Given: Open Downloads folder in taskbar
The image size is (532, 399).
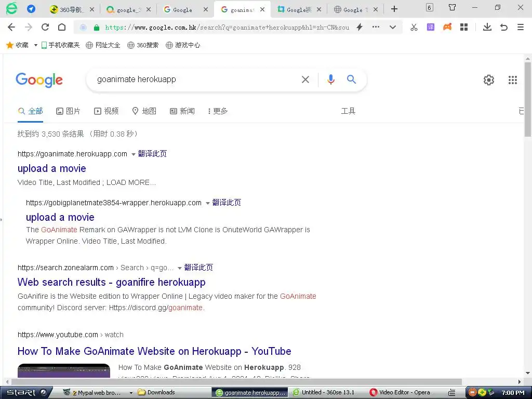Looking at the screenshot, I should 157,393.
